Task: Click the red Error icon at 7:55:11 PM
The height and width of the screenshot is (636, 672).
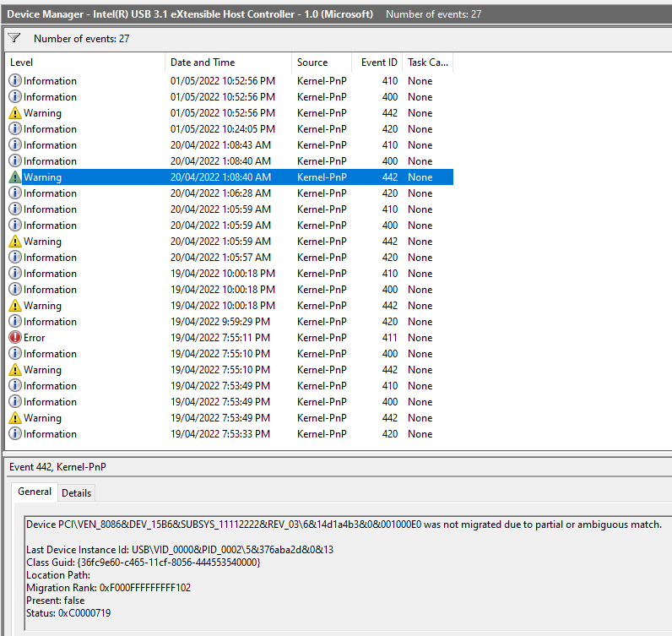Action: tap(15, 338)
